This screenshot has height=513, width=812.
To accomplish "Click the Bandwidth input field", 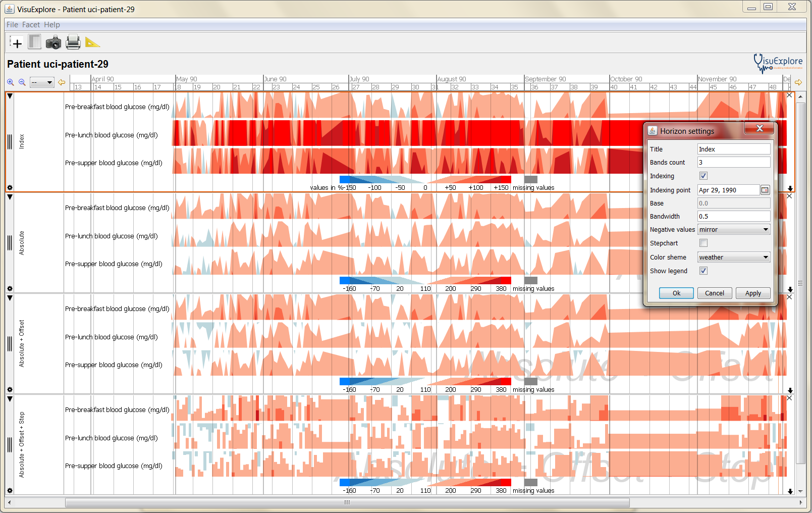I will (733, 217).
